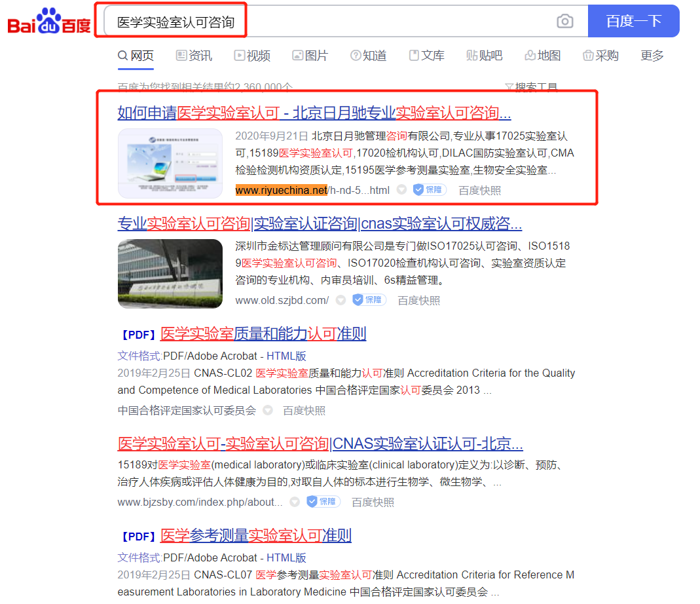Click the Baidu logo
The height and width of the screenshot is (604, 700).
pyautogui.click(x=48, y=22)
